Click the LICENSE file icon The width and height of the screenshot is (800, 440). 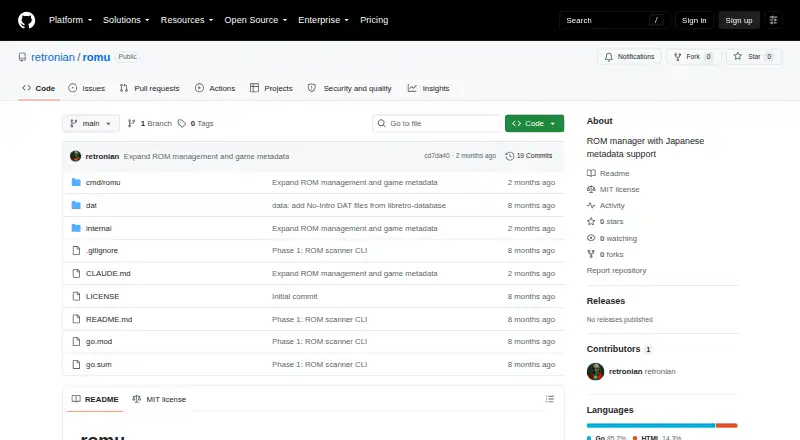pos(76,297)
